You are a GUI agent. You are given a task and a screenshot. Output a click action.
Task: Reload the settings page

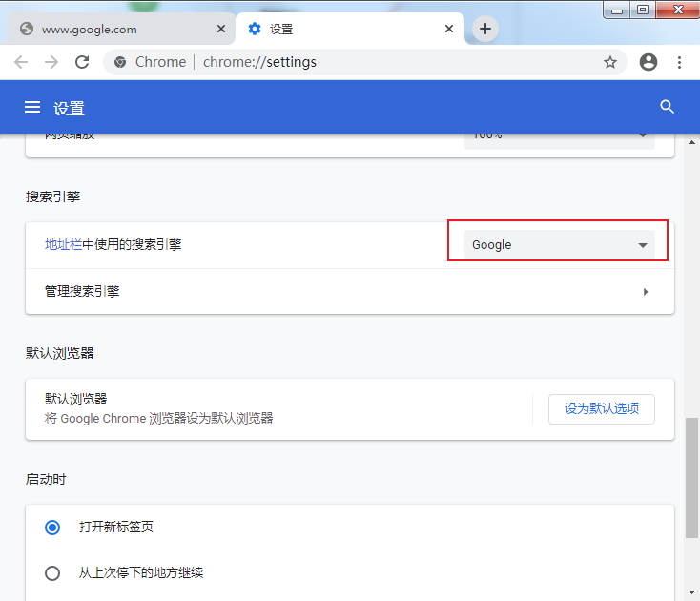point(82,62)
